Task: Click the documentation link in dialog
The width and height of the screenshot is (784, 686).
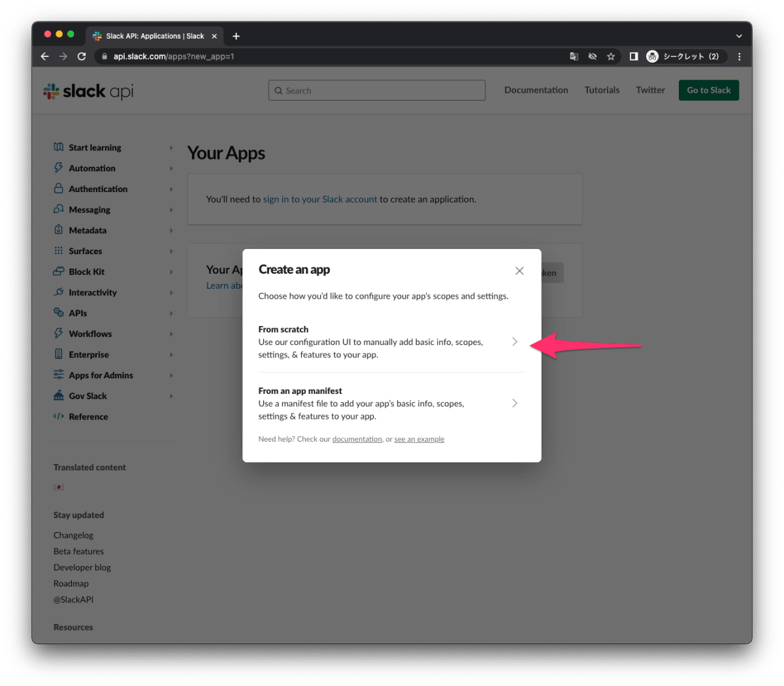Action: [x=357, y=439]
